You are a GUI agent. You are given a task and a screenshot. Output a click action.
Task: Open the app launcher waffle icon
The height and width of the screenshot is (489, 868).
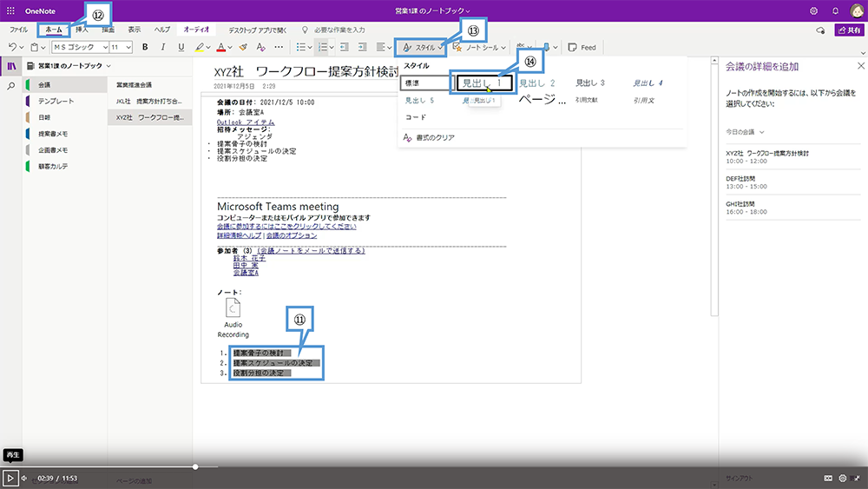pos(10,10)
